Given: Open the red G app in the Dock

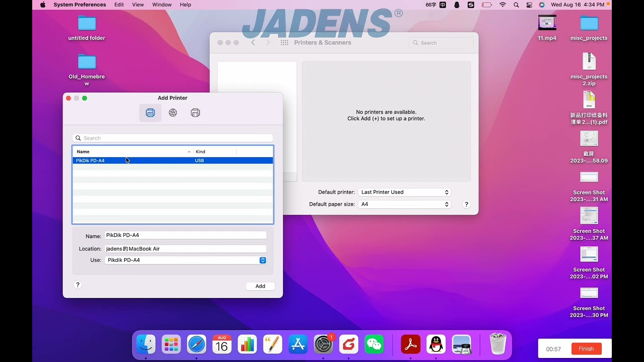Looking at the screenshot, I should pyautogui.click(x=349, y=344).
